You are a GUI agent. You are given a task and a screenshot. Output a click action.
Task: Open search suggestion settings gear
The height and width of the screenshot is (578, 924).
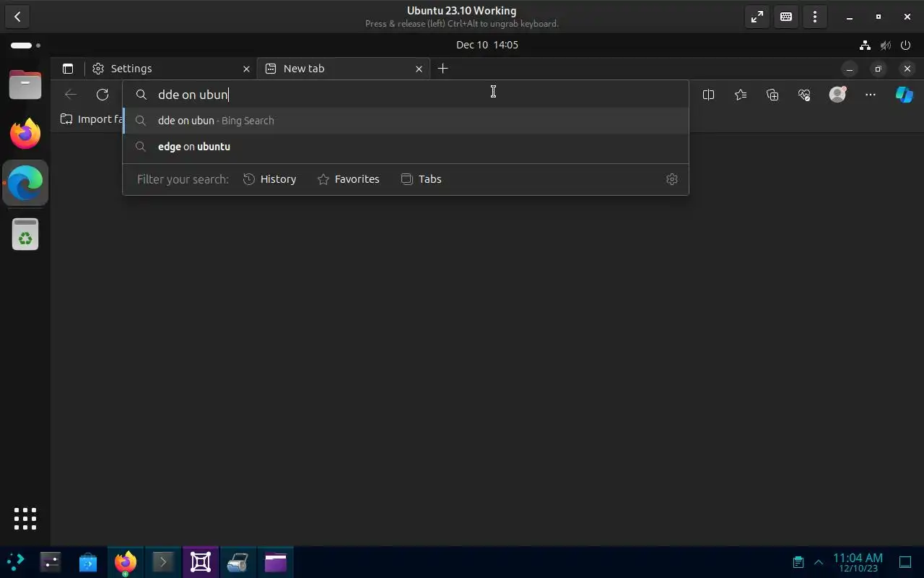[x=672, y=179]
